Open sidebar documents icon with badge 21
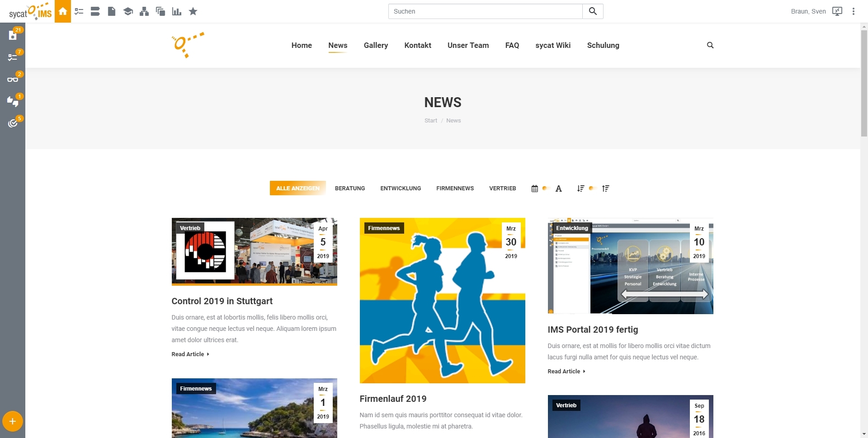Image resolution: width=868 pixels, height=438 pixels. click(x=13, y=35)
